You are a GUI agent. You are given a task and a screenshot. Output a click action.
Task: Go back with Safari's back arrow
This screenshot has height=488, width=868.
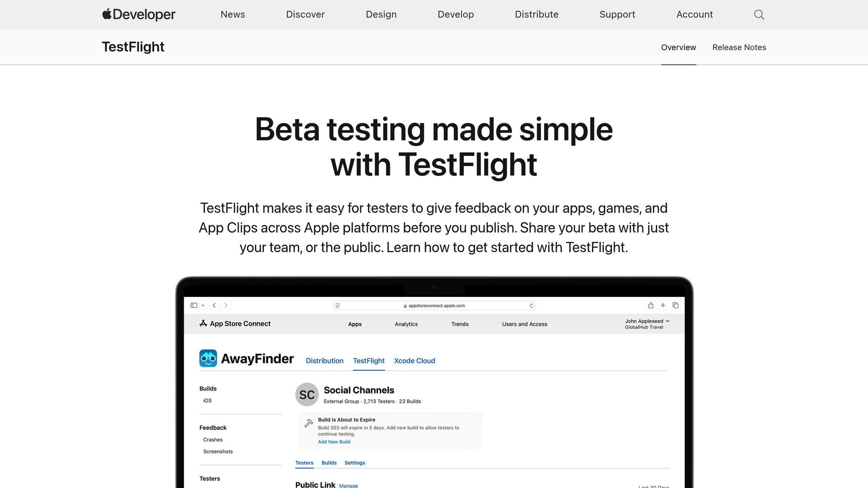[x=214, y=305]
